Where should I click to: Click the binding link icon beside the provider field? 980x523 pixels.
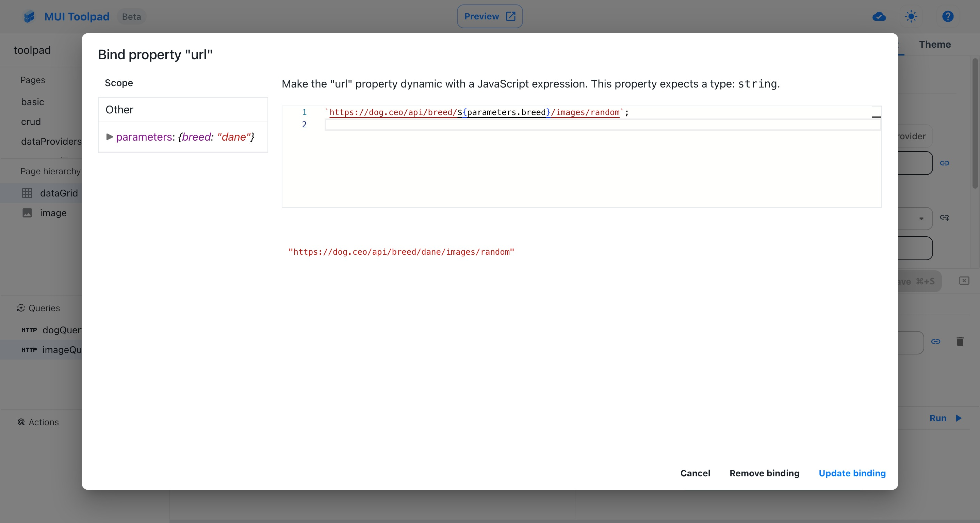(945, 163)
